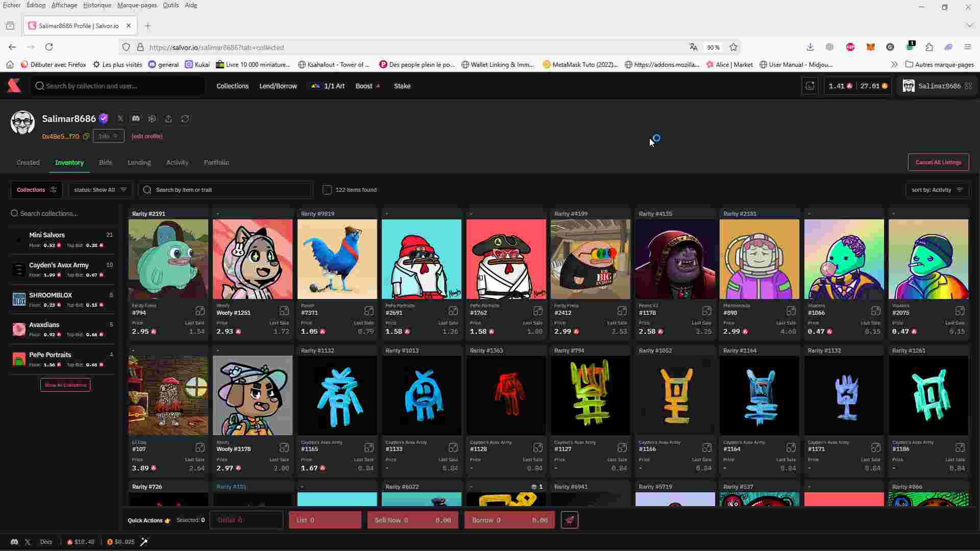Open the profile's X (Twitter) link icon
This screenshot has height=551, width=980.
[120, 118]
